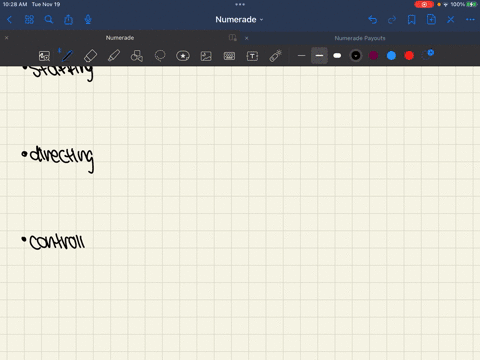
Task: Toggle the split view icon in the tab bar
Action: [x=233, y=38]
